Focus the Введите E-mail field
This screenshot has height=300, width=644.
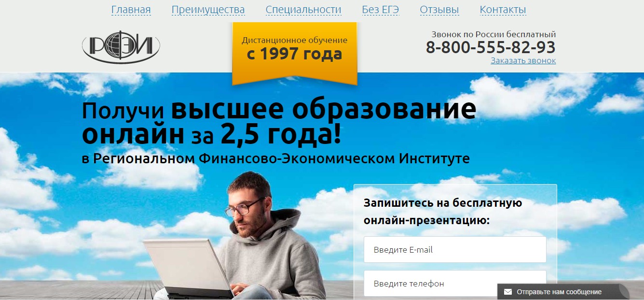(455, 250)
